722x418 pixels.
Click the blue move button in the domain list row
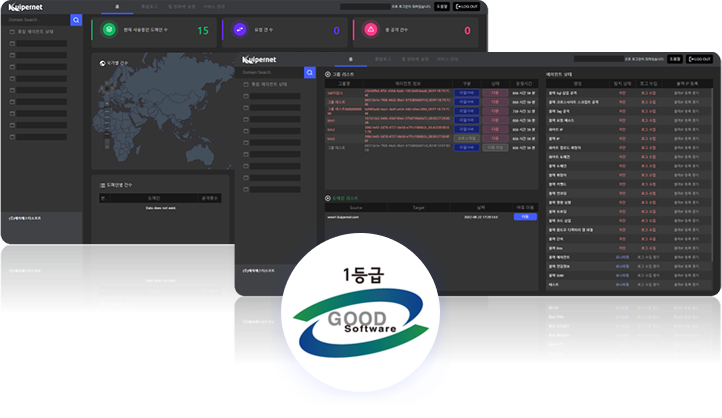coord(525,217)
